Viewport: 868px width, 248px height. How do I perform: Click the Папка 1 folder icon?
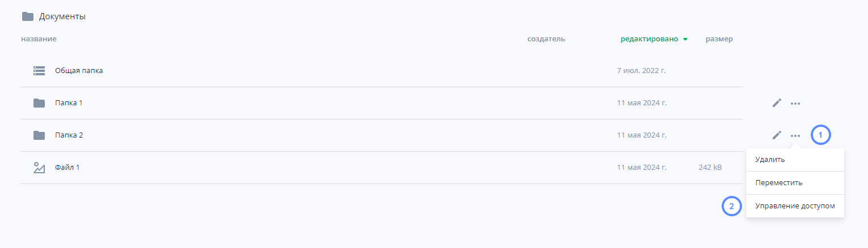39,103
